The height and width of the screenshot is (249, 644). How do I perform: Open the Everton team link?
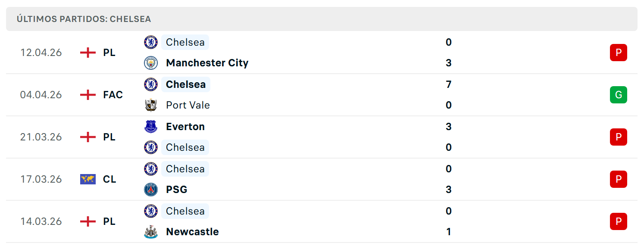tap(185, 127)
